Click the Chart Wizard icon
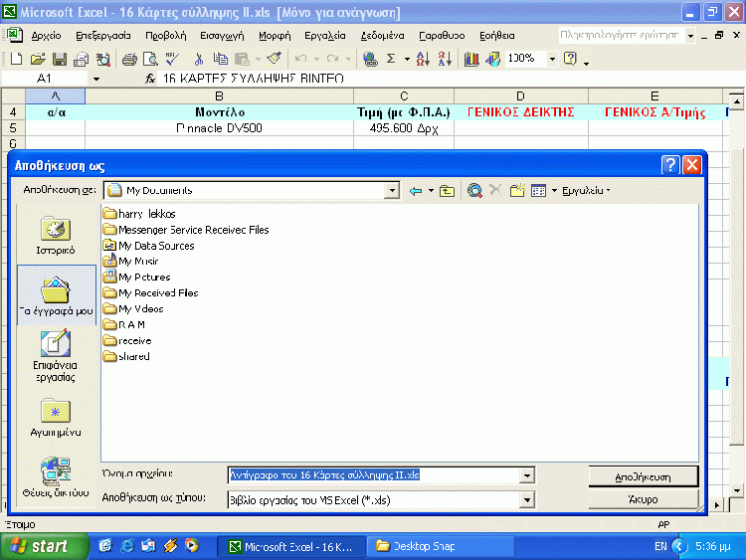The image size is (746, 560). [x=471, y=59]
